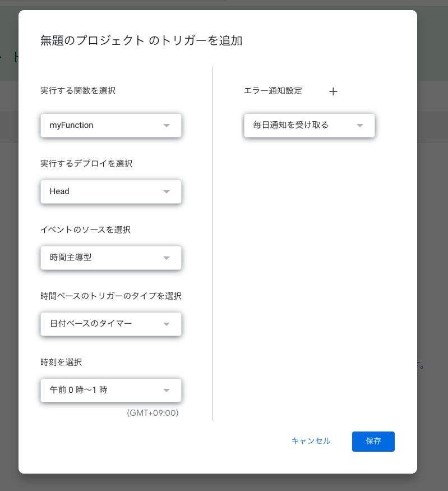The height and width of the screenshot is (491, 448).
Task: Click the Head deployment dropdown arrow icon
Action: click(x=167, y=191)
